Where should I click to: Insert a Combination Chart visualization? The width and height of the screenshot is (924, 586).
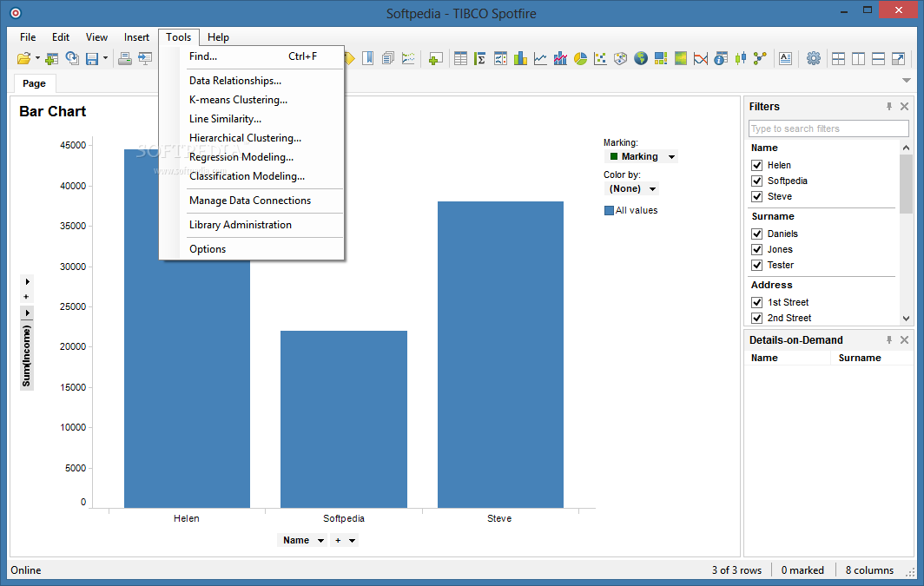[x=560, y=58]
